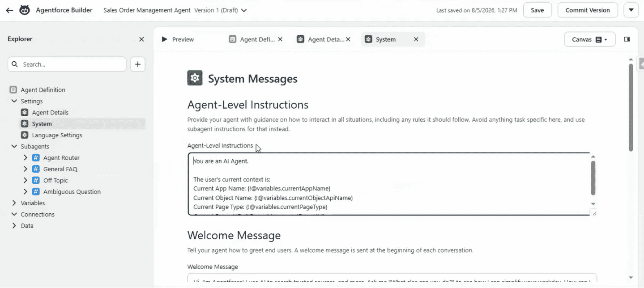
Task: Expand the Data tree node
Action: tap(14, 226)
